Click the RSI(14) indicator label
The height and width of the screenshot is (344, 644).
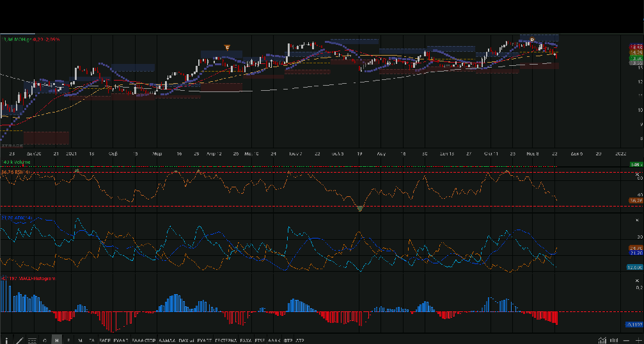tap(23, 171)
